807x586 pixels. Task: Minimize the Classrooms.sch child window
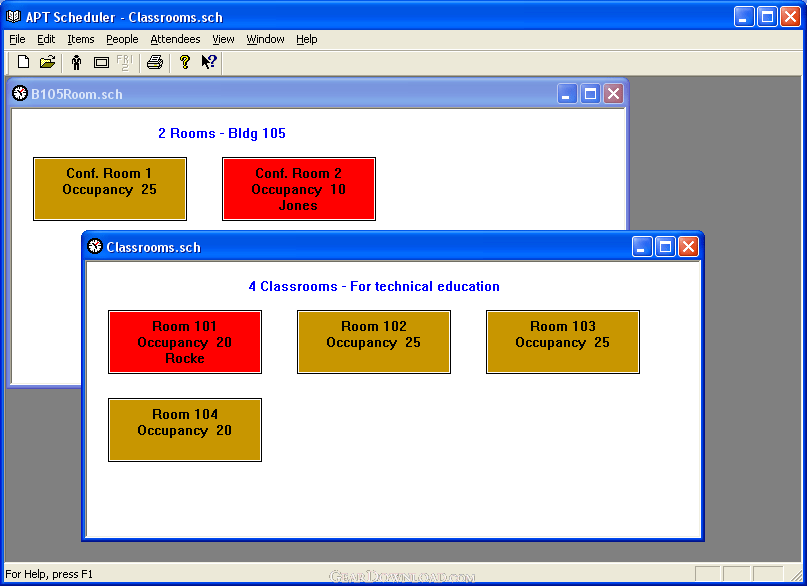pos(642,247)
